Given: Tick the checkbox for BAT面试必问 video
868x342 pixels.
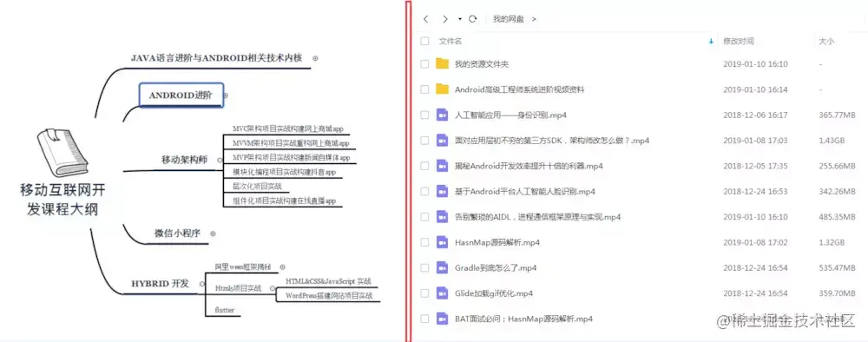Looking at the screenshot, I should (424, 319).
